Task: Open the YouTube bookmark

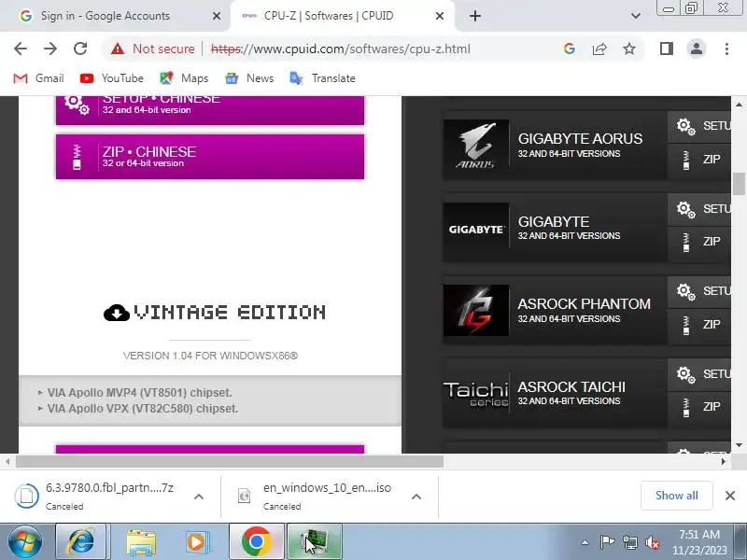Action: tap(111, 78)
